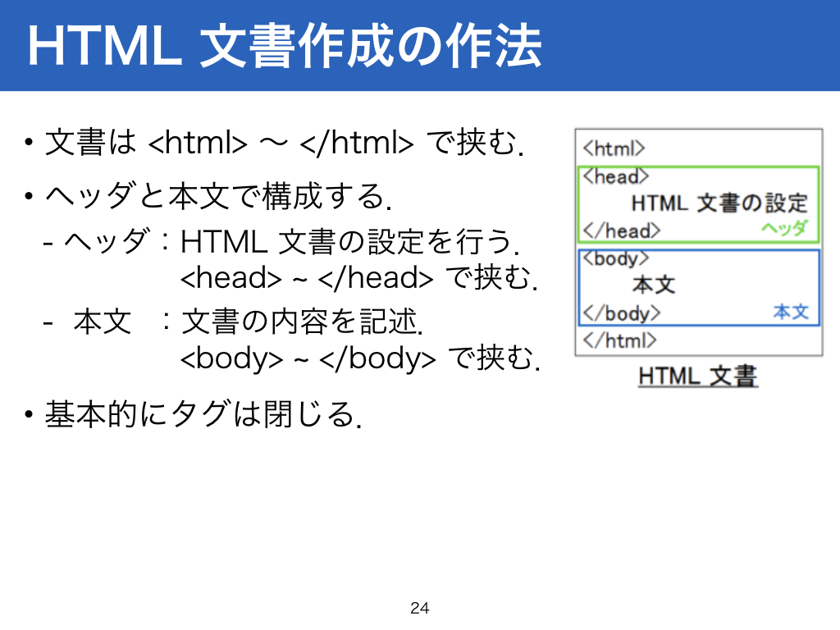Image resolution: width=840 pixels, height=630 pixels.
Task: Click the blue "本文" label in diagram
Action: (791, 311)
